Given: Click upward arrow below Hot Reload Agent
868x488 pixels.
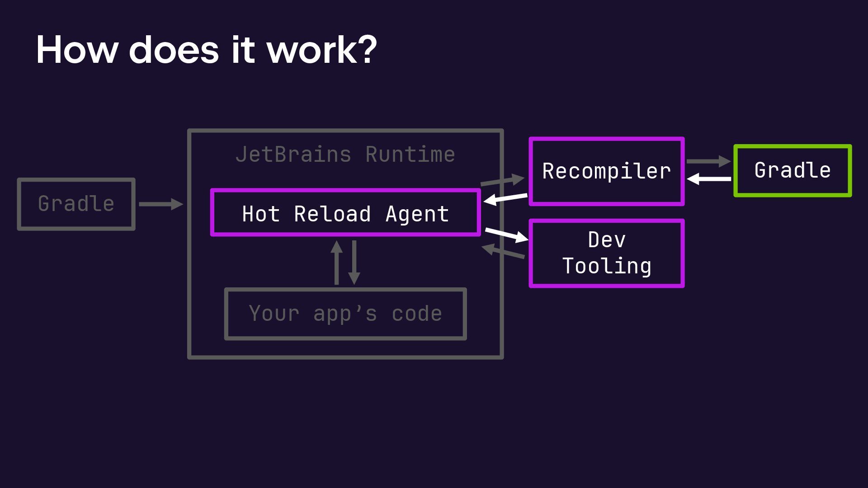Looking at the screenshot, I should point(336,263).
